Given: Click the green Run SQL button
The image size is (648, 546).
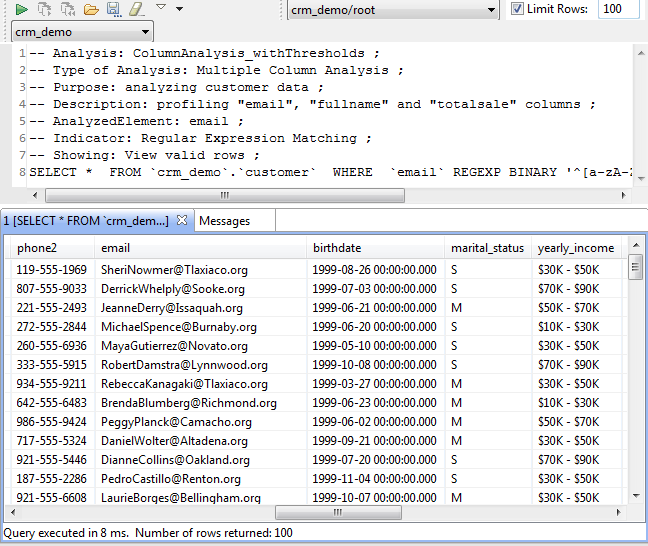Looking at the screenshot, I should [21, 9].
